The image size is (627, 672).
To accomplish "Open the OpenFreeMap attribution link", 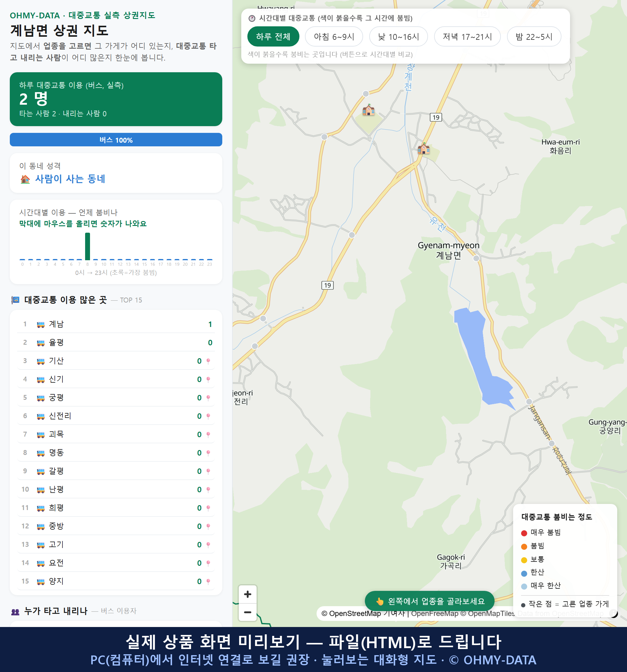I will (435, 614).
